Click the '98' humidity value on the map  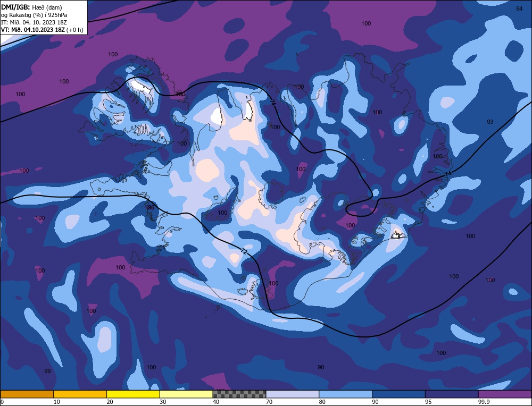[321, 367]
